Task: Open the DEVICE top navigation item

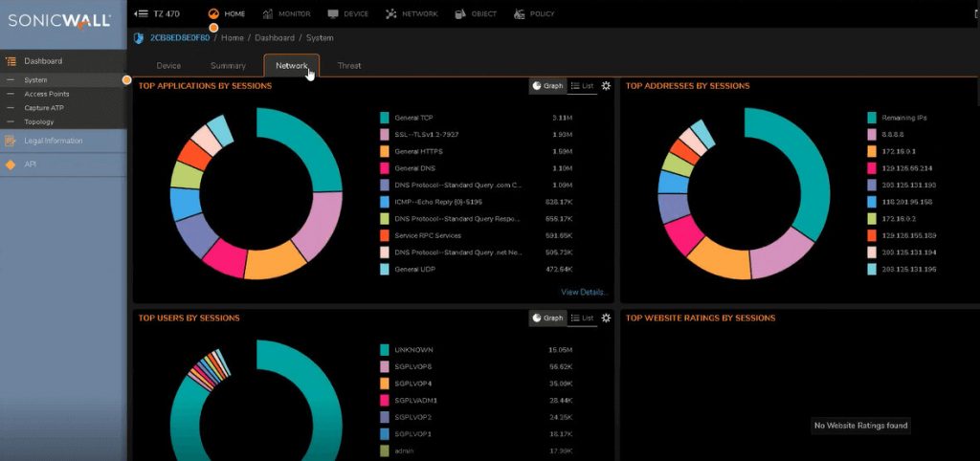Action: tap(347, 13)
